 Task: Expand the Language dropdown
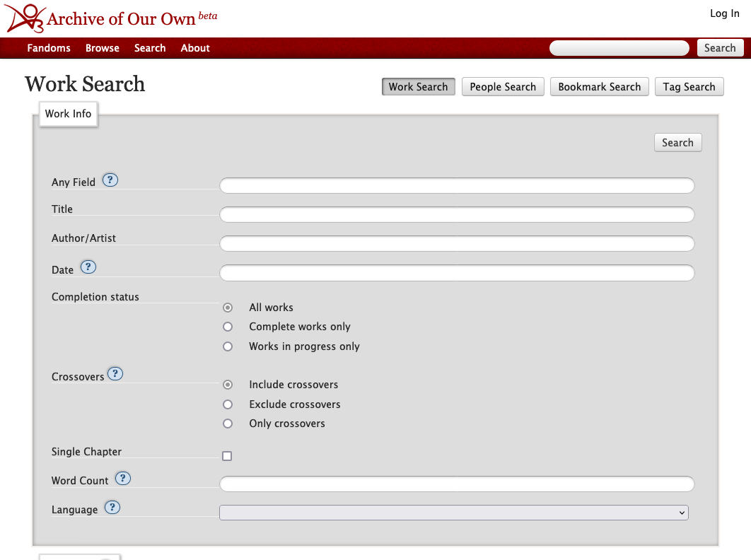pyautogui.click(x=453, y=513)
